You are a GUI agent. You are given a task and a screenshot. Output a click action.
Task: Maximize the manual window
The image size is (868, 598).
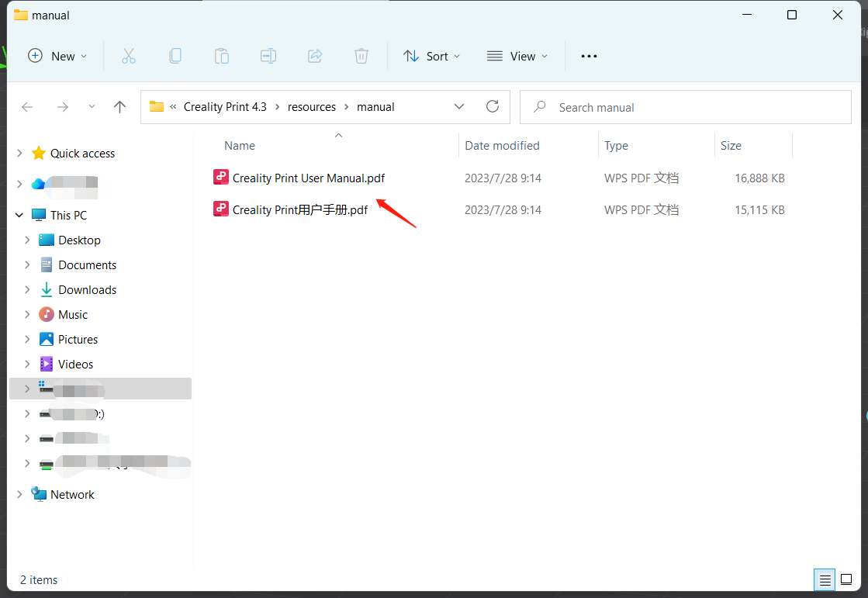click(x=792, y=15)
